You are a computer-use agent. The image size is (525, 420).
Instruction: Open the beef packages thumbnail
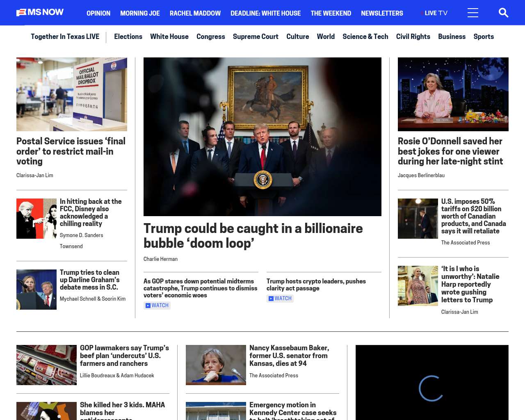[x=46, y=365]
